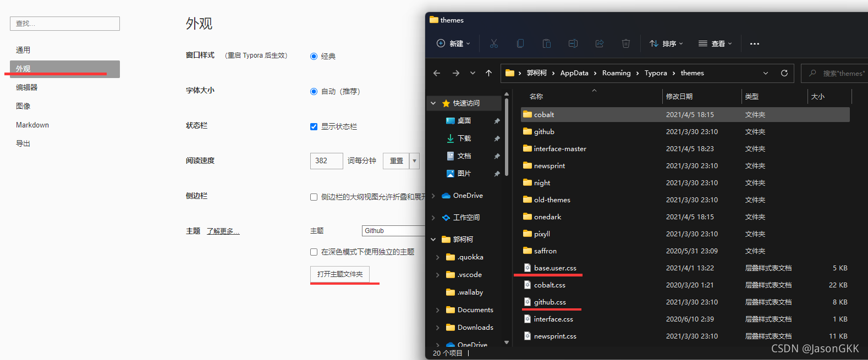This screenshot has height=360, width=868.
Task: Follow the 了解更多 theme link
Action: (x=223, y=231)
